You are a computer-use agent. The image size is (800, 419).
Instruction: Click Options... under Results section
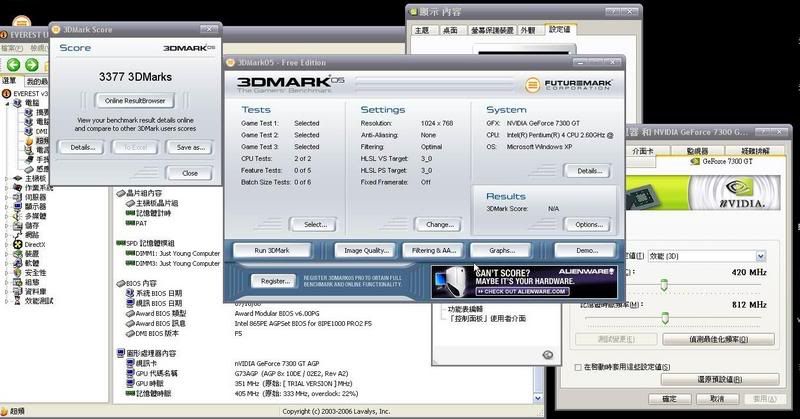[x=589, y=225]
